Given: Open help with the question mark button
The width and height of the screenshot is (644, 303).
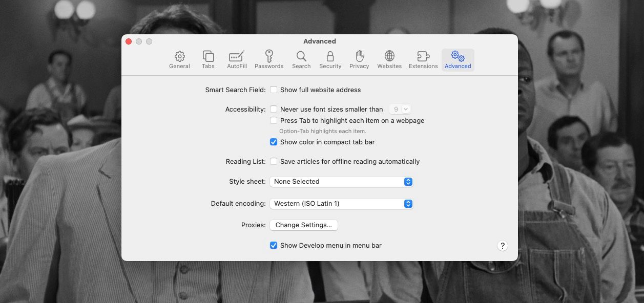Looking at the screenshot, I should tap(503, 246).
